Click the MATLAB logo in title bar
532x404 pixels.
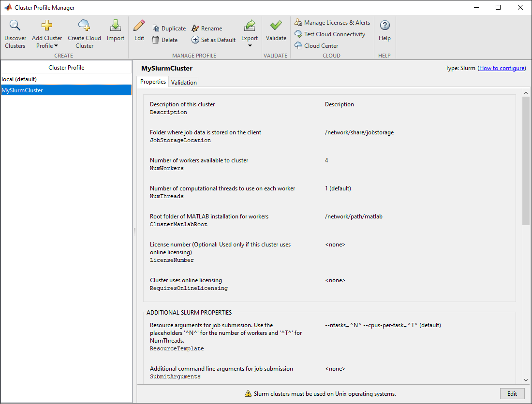[8, 7]
